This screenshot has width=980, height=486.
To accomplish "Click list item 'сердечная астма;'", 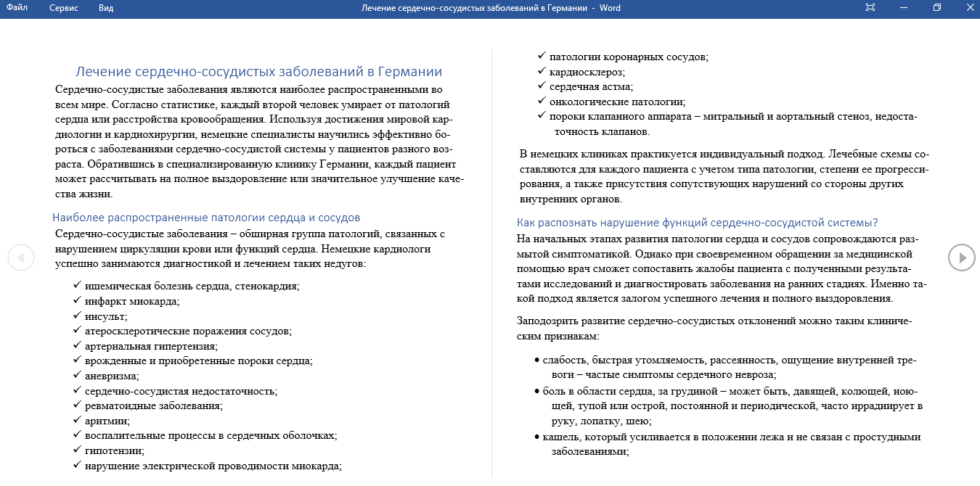I will [x=591, y=86].
